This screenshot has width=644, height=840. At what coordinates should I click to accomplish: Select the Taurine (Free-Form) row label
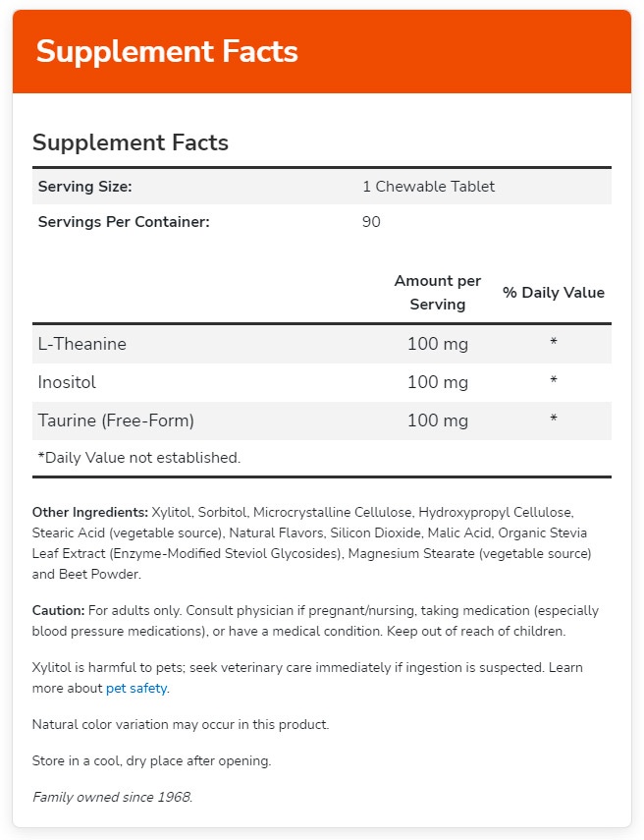(x=116, y=420)
